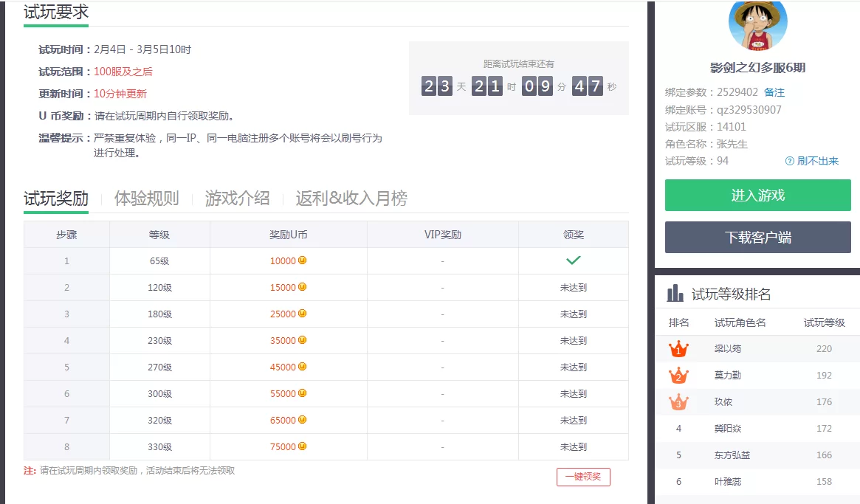Click the 一键领奖 button
This screenshot has height=504, width=860.
coord(583,477)
